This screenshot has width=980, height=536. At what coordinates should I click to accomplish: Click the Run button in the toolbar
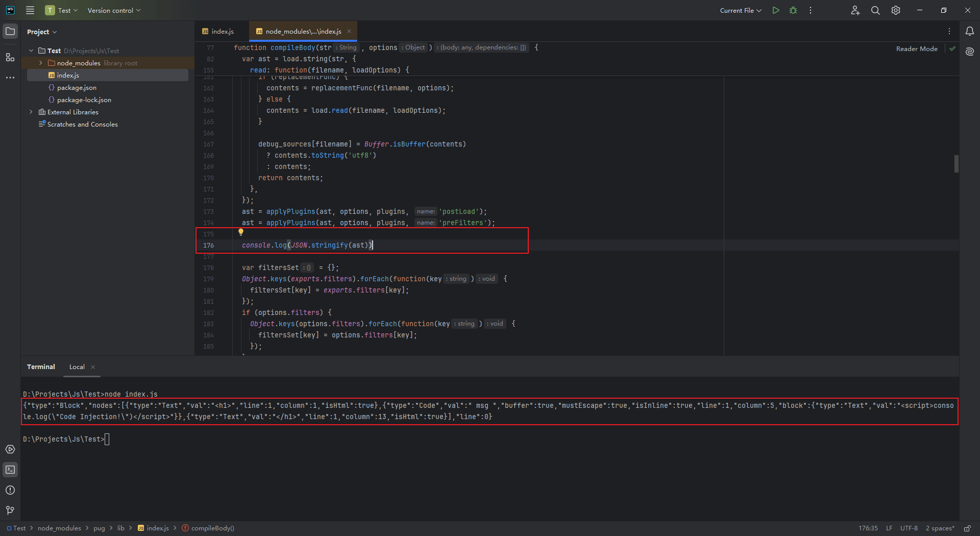[775, 10]
